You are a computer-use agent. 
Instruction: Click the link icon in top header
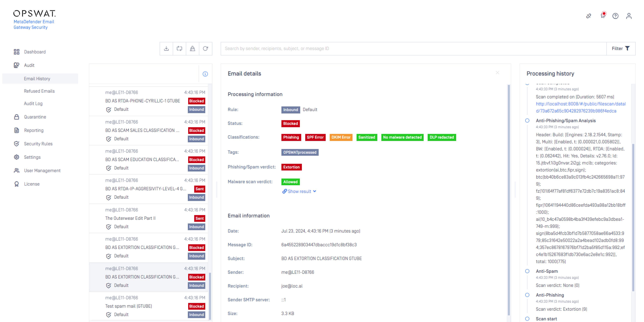pyautogui.click(x=589, y=16)
